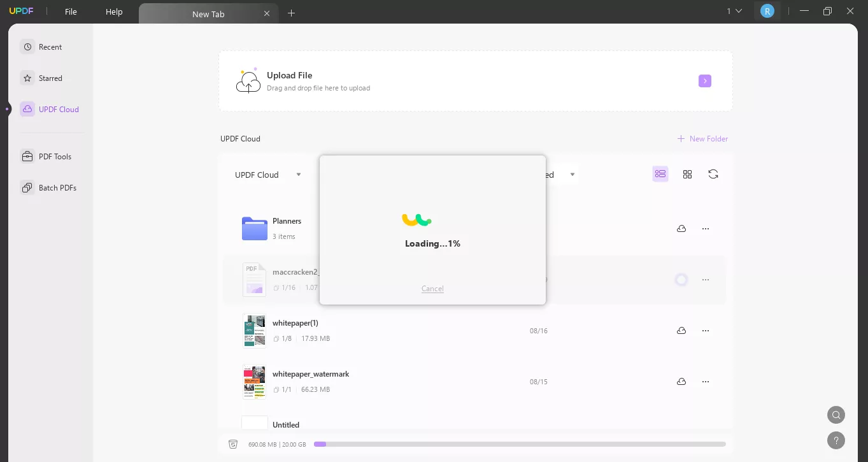Click the user avatar R
The width and height of the screenshot is (868, 462).
point(767,11)
